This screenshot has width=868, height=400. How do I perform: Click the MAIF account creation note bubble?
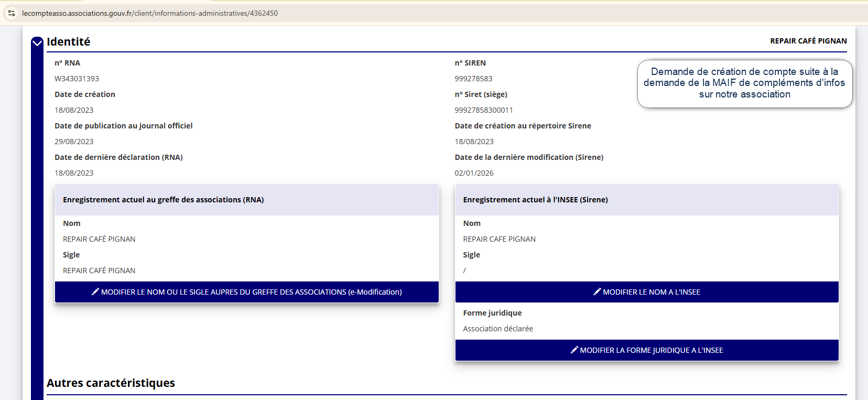tap(744, 83)
